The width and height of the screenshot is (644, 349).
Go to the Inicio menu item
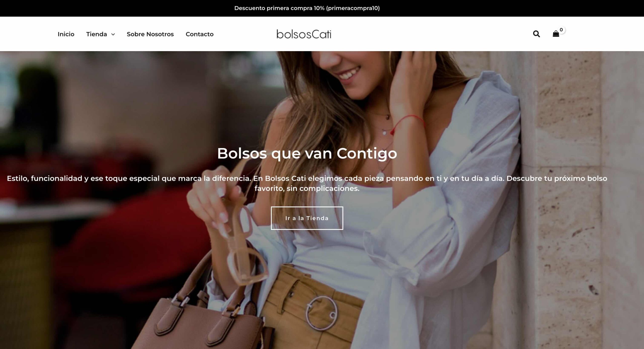pyautogui.click(x=66, y=34)
